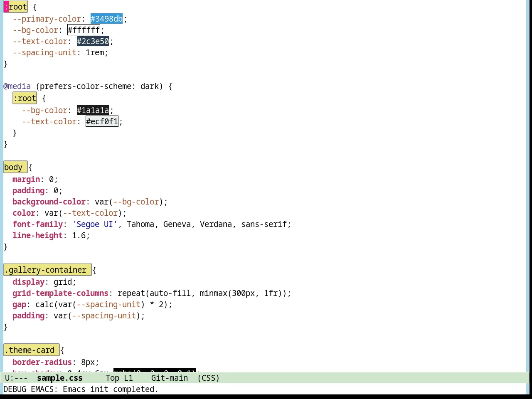Click Top L1 position indicator

click(119, 378)
